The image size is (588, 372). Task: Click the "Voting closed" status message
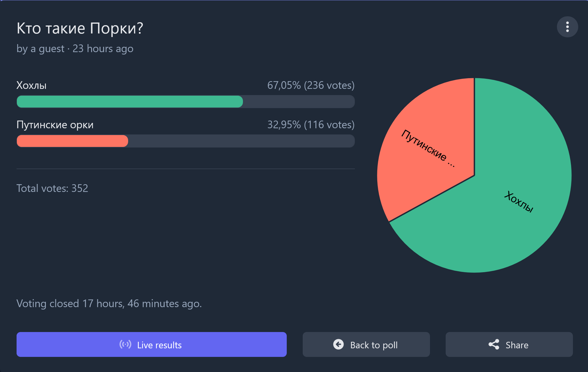[109, 304]
